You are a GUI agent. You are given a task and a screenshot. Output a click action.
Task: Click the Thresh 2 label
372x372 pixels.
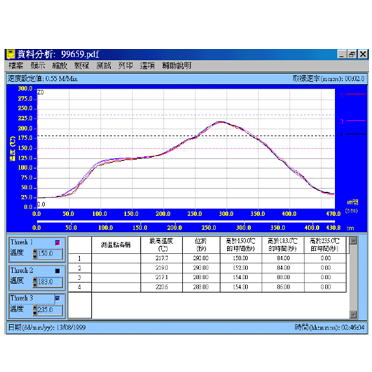(22, 270)
